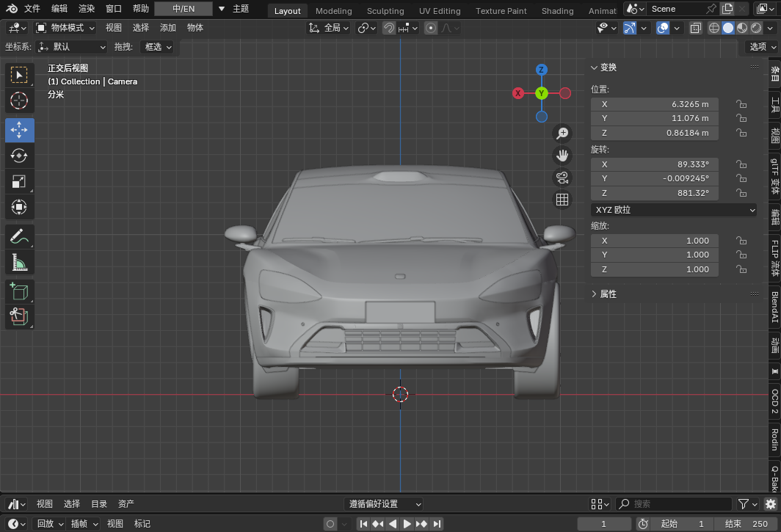The height and width of the screenshot is (532, 781).
Task: Click the 中/EN language switch button
Action: click(184, 9)
